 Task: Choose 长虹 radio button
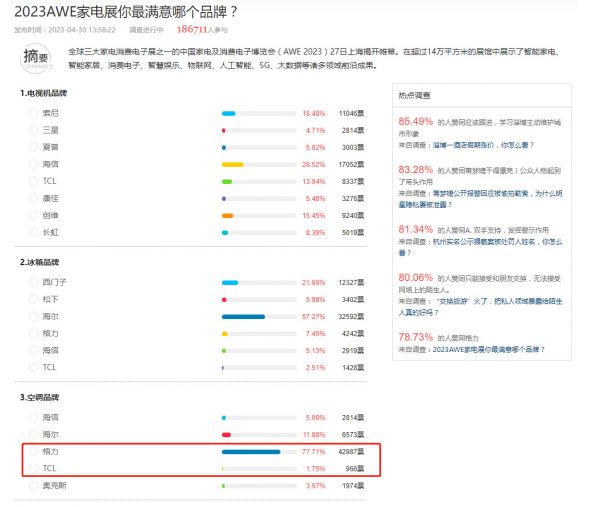pos(33,232)
